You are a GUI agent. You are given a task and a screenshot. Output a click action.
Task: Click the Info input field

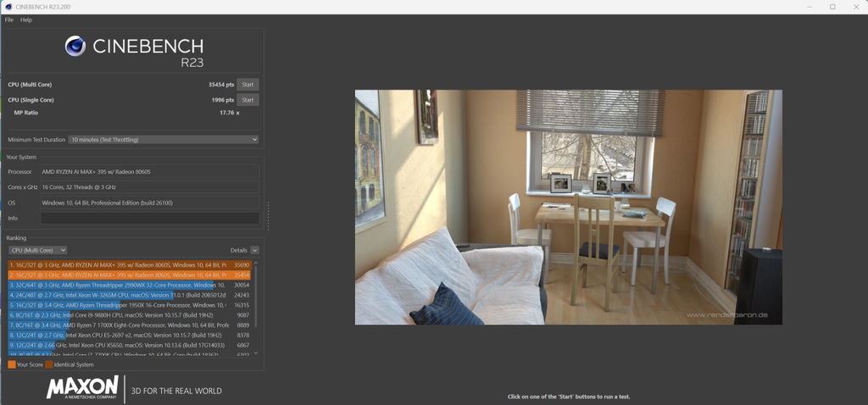tap(149, 218)
